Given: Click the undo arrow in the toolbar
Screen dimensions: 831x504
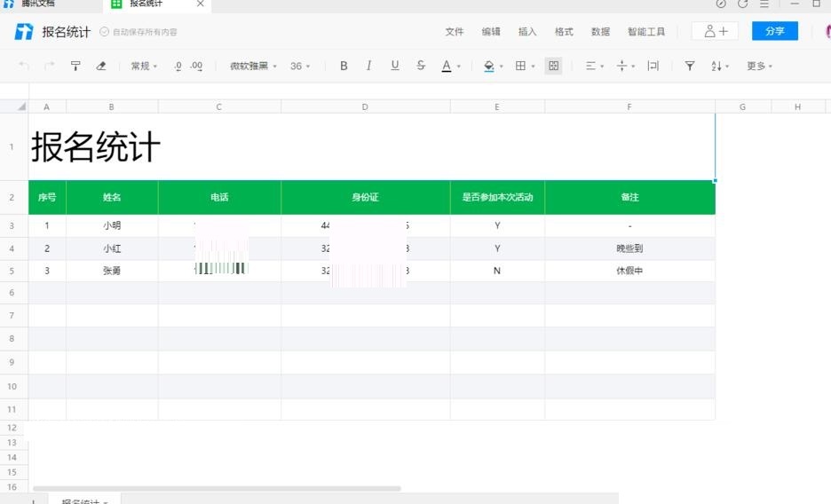Looking at the screenshot, I should coord(24,66).
